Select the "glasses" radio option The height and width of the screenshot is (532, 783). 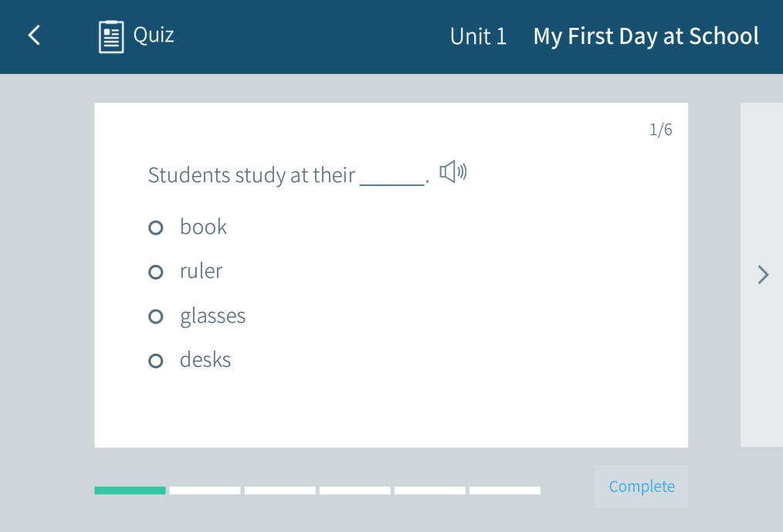[x=156, y=317]
